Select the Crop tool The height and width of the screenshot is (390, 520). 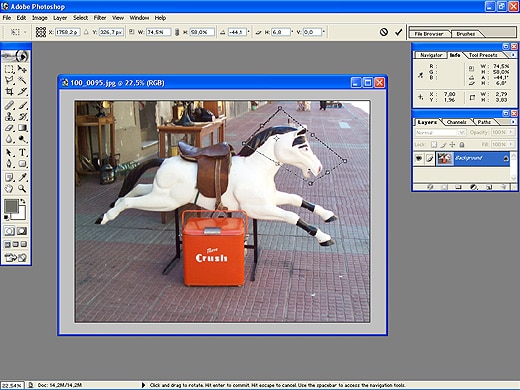click(9, 91)
